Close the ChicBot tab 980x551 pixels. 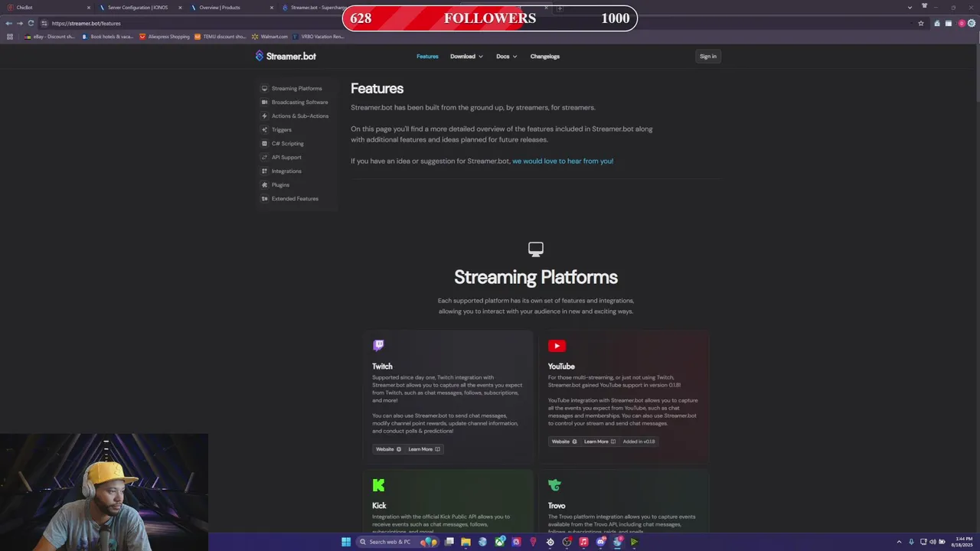pyautogui.click(x=88, y=8)
